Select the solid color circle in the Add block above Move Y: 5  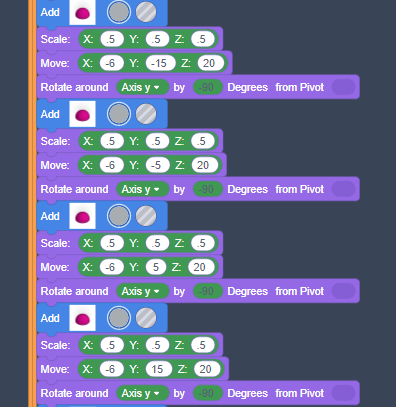click(x=119, y=216)
